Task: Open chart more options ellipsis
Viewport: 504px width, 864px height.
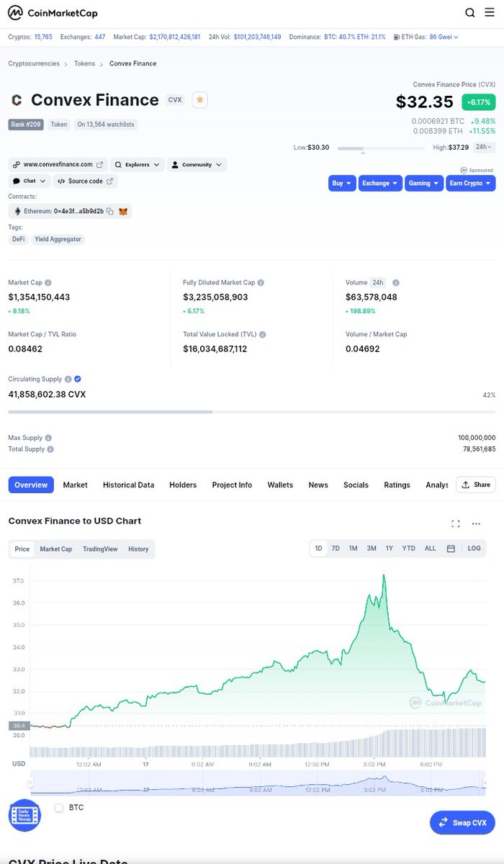Action: coord(476,523)
